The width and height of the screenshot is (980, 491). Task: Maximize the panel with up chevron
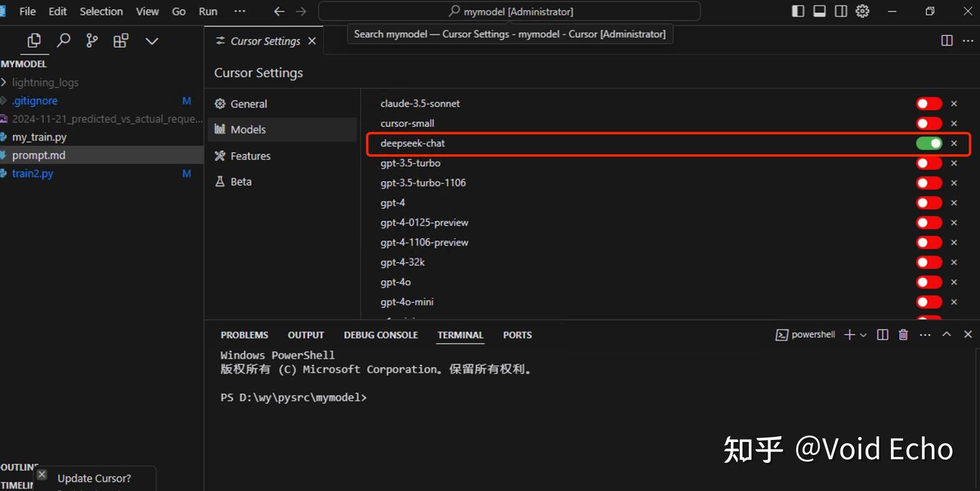click(947, 334)
